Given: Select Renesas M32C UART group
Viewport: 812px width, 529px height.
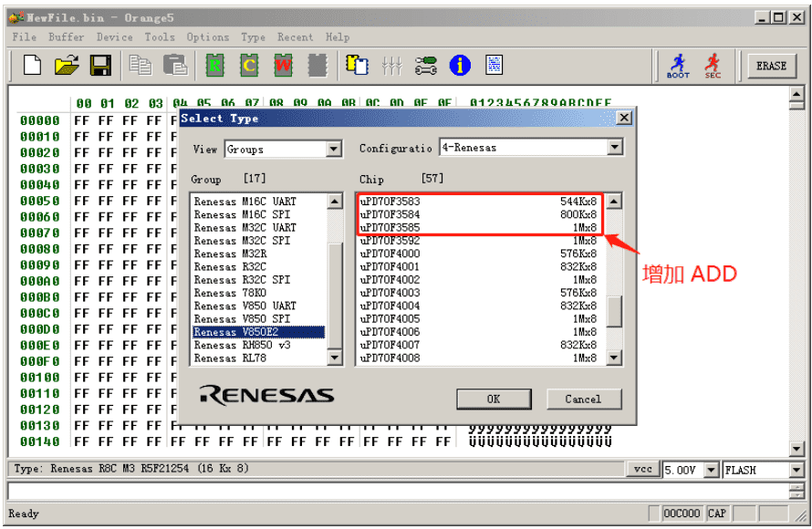Looking at the screenshot, I should click(259, 227).
